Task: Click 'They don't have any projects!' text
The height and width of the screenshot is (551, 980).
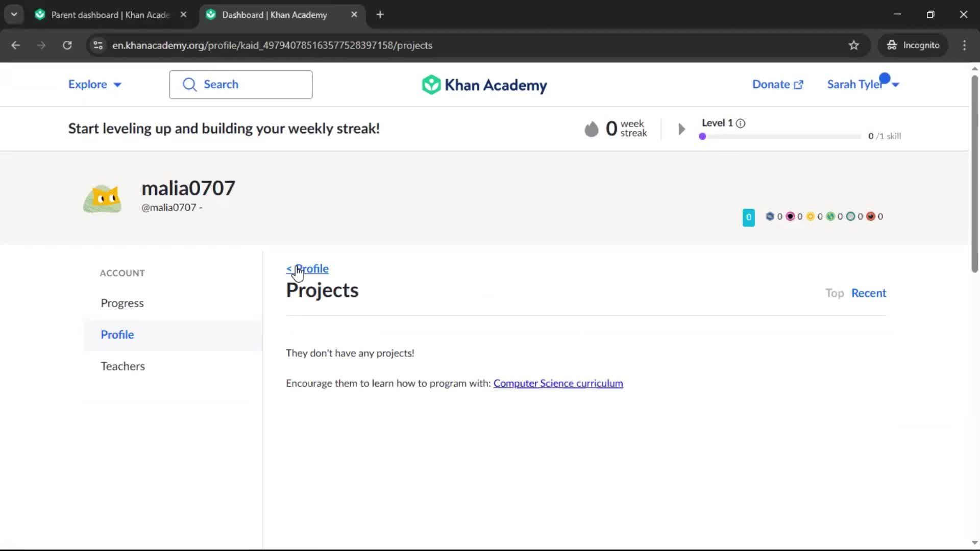Action: pyautogui.click(x=350, y=353)
